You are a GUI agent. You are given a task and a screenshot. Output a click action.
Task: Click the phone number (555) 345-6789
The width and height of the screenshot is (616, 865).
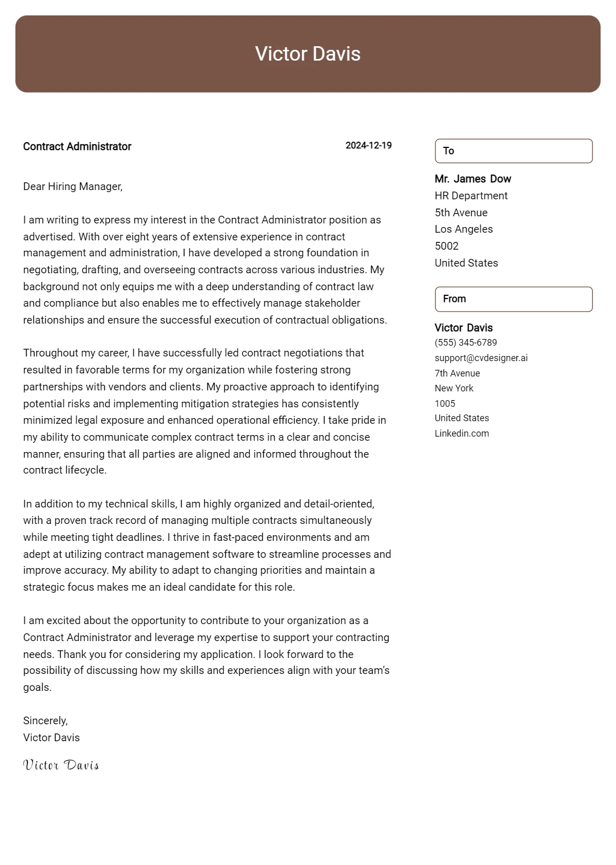(x=466, y=343)
